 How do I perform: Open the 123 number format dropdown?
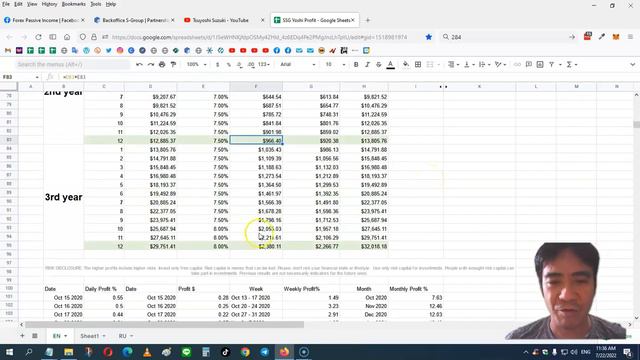pyautogui.click(x=264, y=64)
